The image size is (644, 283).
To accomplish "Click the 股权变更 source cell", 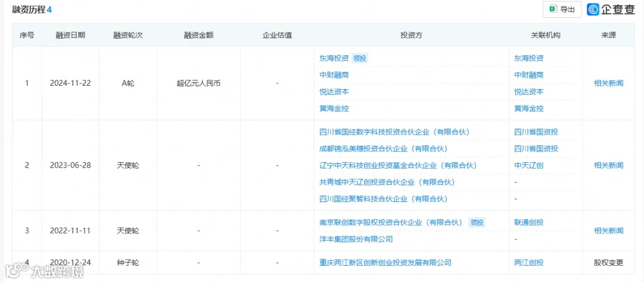I will click(x=609, y=263).
